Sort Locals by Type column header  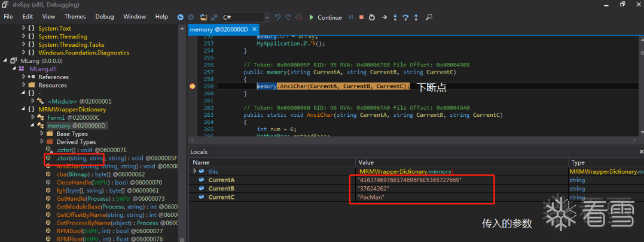pyautogui.click(x=606, y=162)
